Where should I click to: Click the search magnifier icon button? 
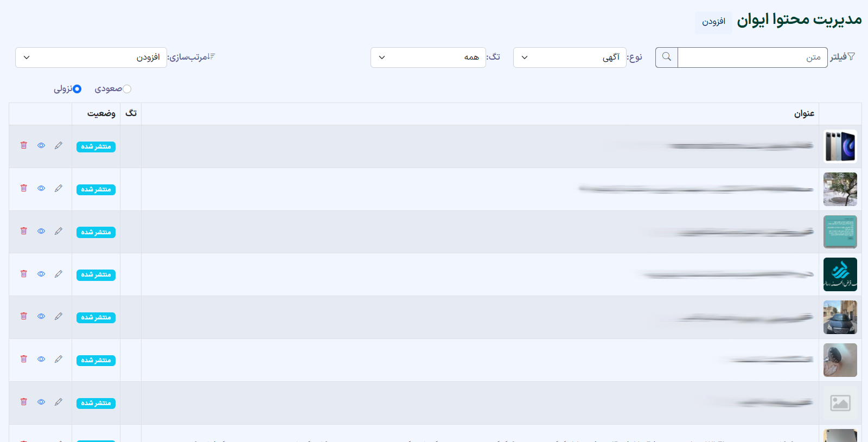coord(666,57)
